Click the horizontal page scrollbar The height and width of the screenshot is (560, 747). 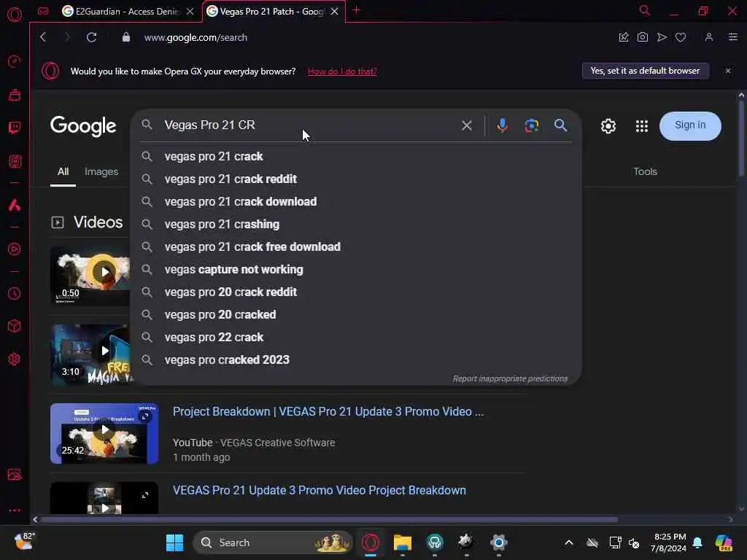(329, 519)
